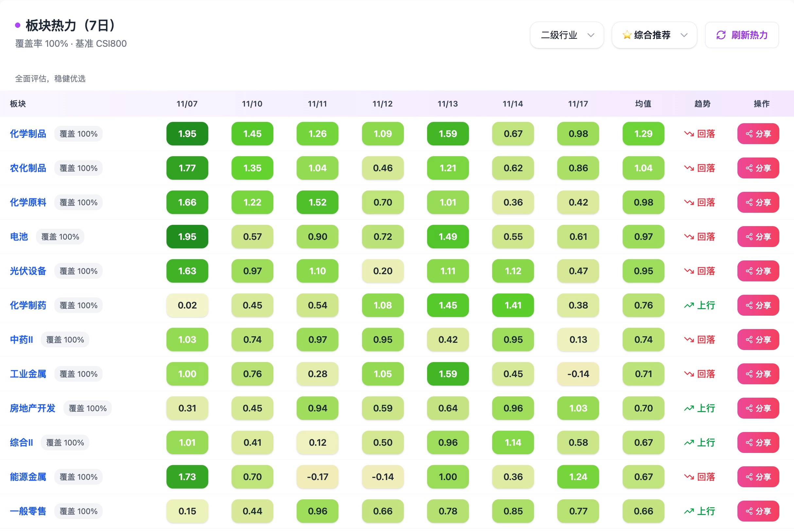794x532 pixels.
Task: Open the 工业金属 sector link
Action: (28, 374)
